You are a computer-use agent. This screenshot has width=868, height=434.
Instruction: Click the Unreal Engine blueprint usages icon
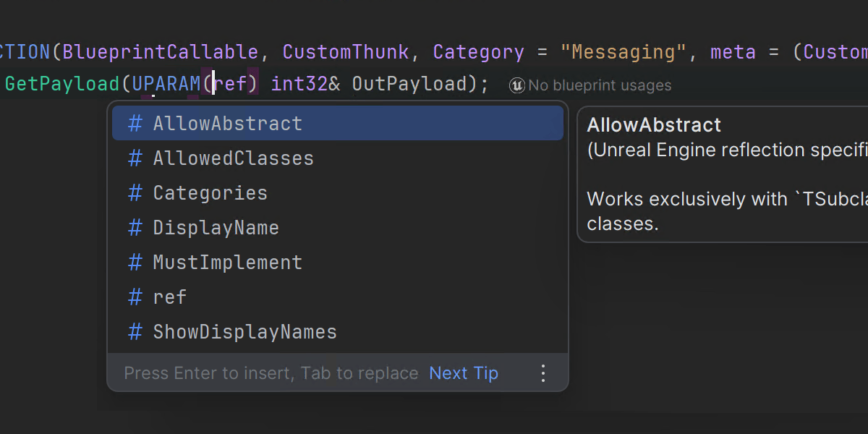coord(516,85)
